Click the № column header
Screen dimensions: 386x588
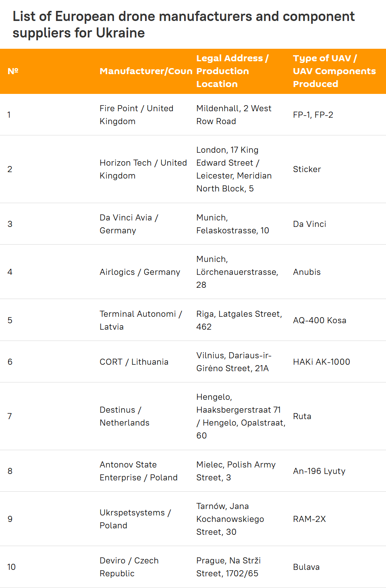coord(13,71)
